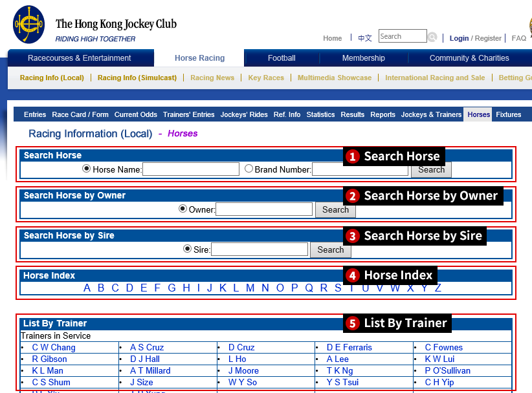The width and height of the screenshot is (532, 393).
Task: Go to Racing Info (Simulcast) submenu
Action: tap(137, 78)
